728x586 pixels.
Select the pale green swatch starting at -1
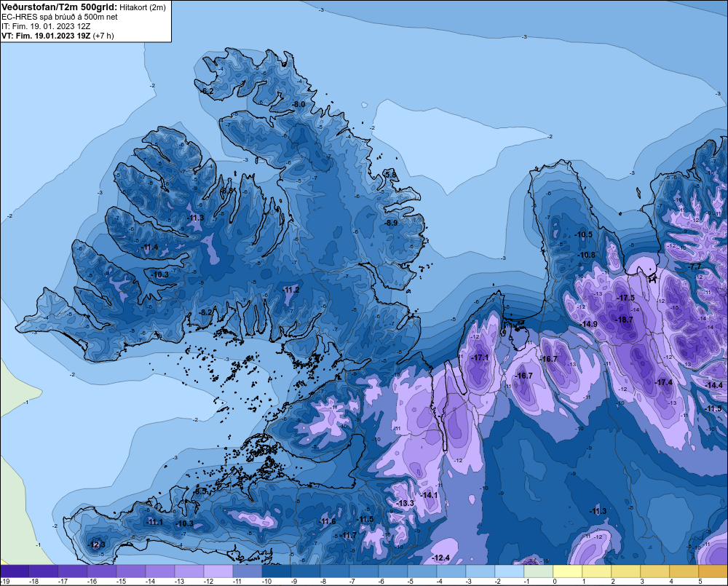(539, 571)
